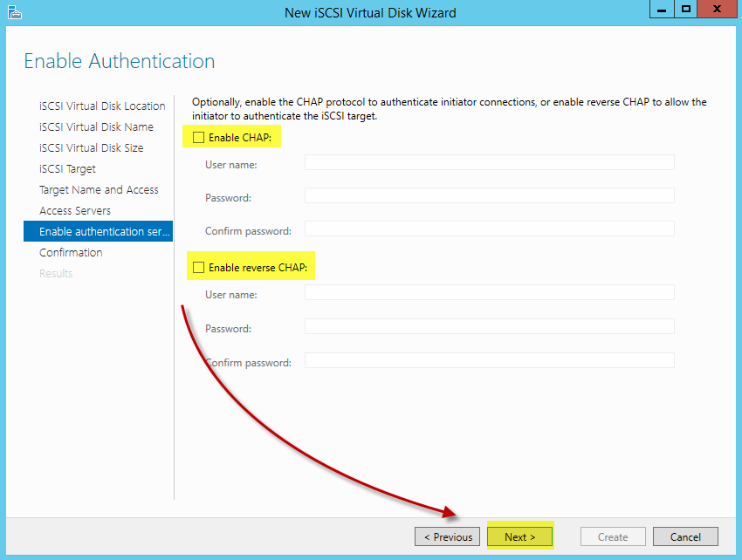Go to iSCSI Virtual Disk Location step
Viewport: 742px width, 560px height.
(102, 106)
